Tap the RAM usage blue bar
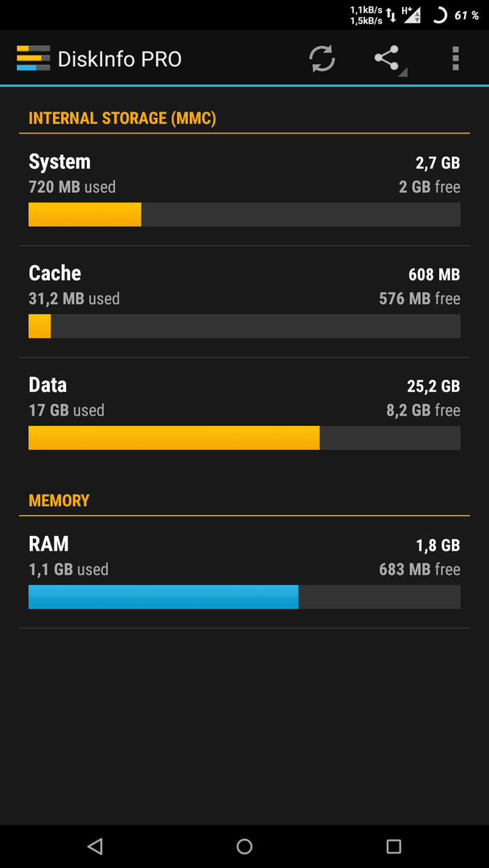 click(x=163, y=596)
